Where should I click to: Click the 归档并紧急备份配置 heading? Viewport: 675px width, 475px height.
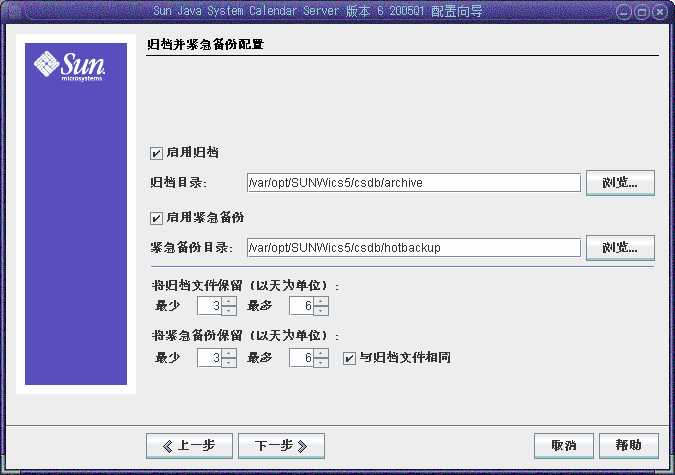205,44
